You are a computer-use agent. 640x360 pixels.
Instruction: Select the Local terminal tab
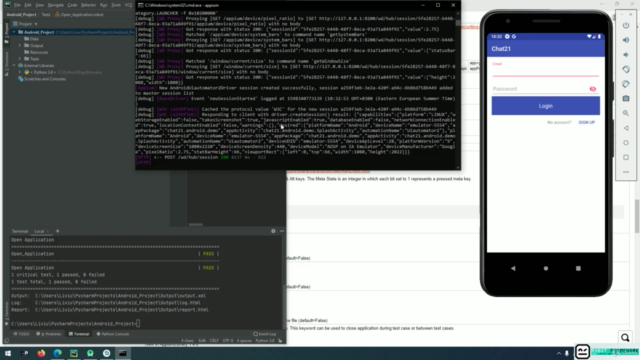coord(39,231)
